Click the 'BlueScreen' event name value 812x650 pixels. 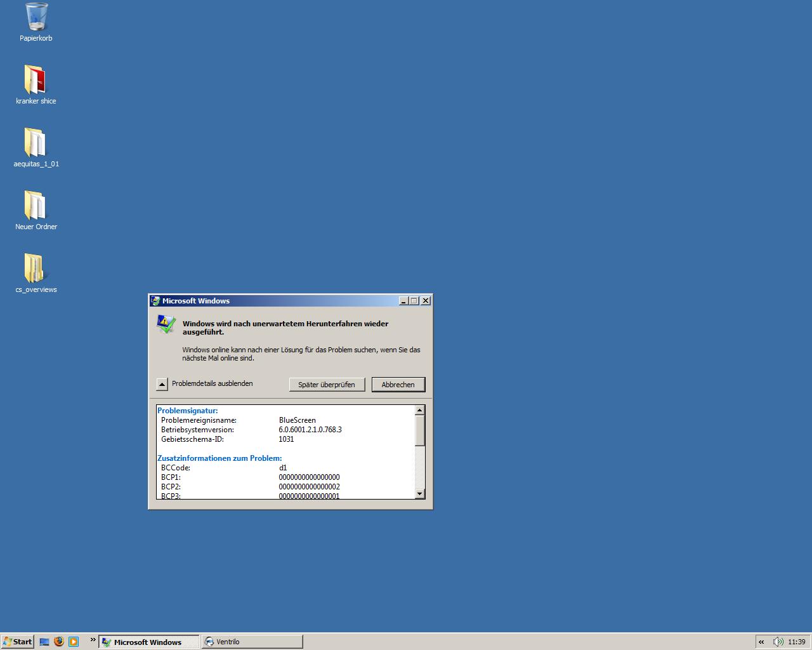pyautogui.click(x=298, y=420)
